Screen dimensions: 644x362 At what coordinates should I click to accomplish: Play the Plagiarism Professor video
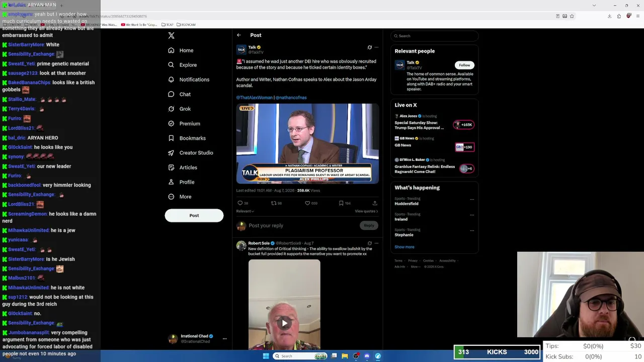tap(307, 144)
